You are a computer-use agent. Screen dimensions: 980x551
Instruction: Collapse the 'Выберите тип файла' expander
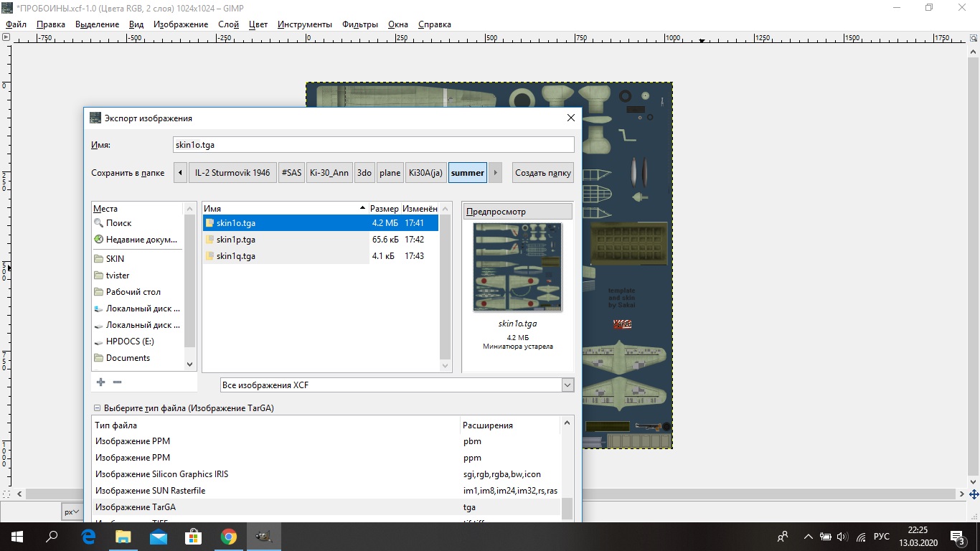(x=98, y=408)
